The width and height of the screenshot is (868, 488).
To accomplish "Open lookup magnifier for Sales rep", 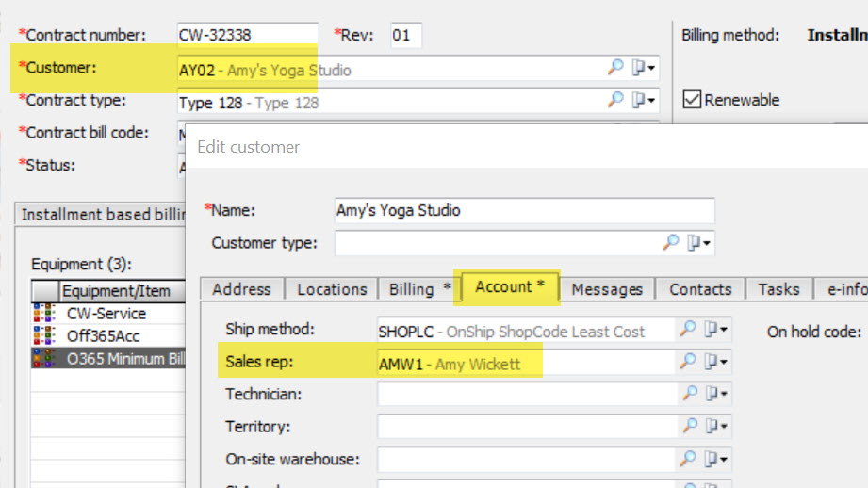I will coord(688,362).
